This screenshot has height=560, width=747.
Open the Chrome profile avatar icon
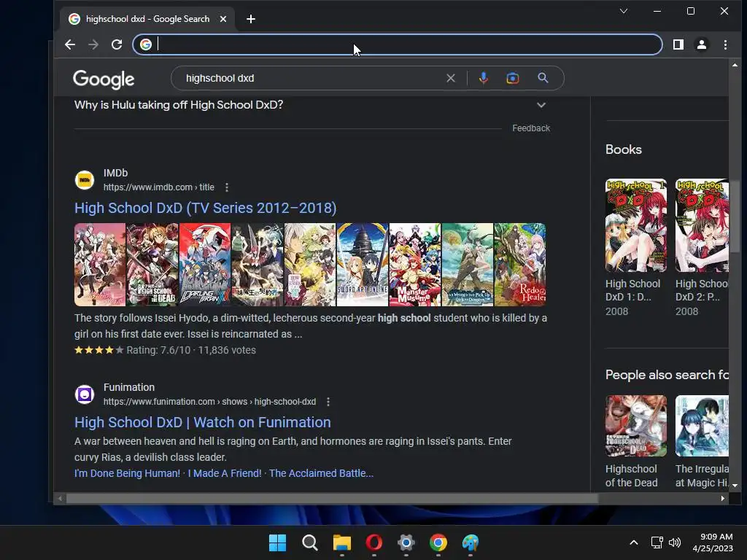(x=702, y=44)
